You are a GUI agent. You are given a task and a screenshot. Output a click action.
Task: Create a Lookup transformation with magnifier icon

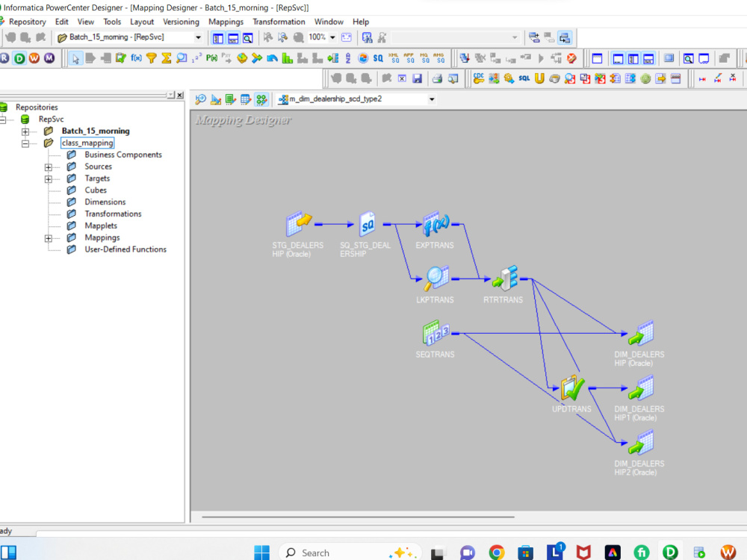point(182,58)
